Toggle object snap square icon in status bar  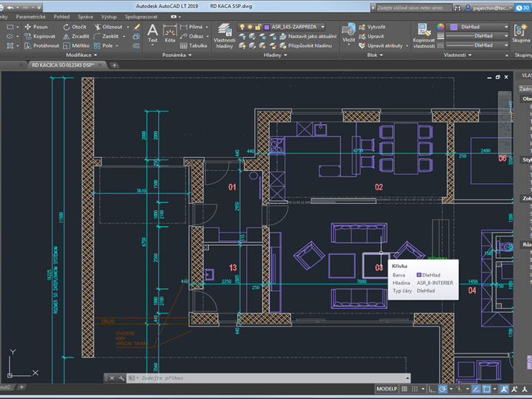click(x=487, y=389)
